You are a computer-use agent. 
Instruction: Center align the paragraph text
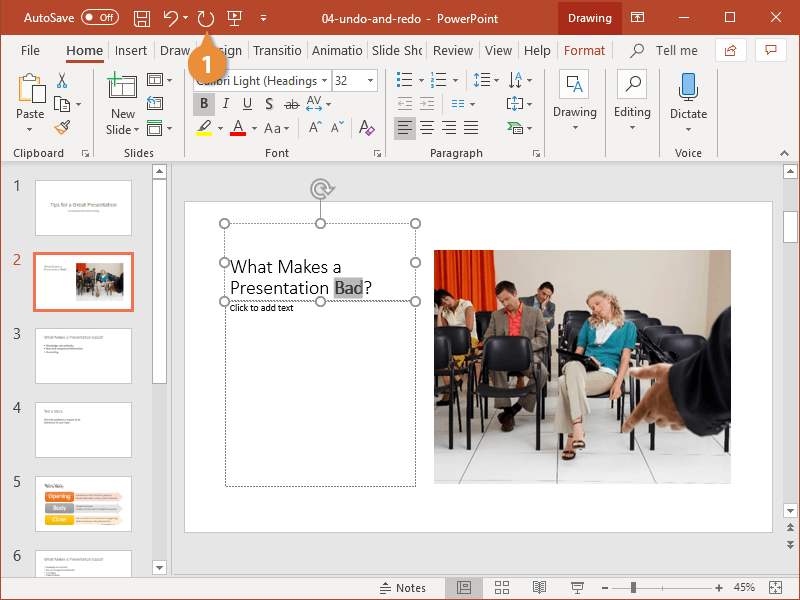427,128
